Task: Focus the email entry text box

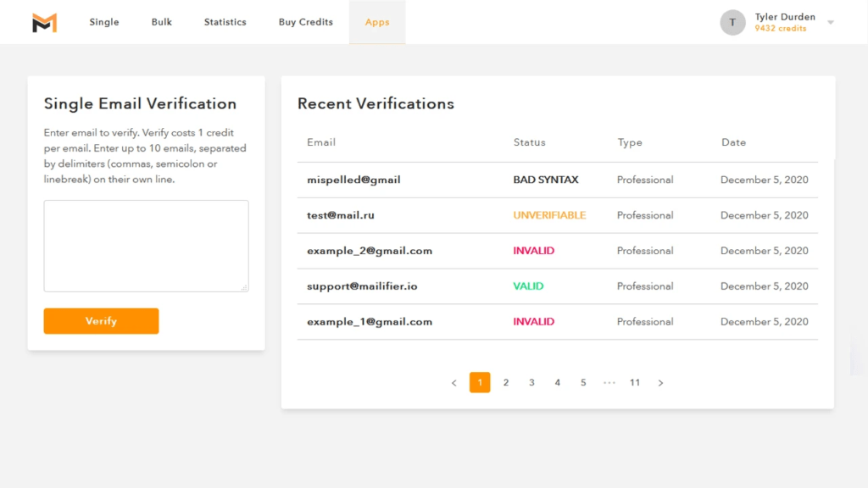Action: (x=146, y=244)
